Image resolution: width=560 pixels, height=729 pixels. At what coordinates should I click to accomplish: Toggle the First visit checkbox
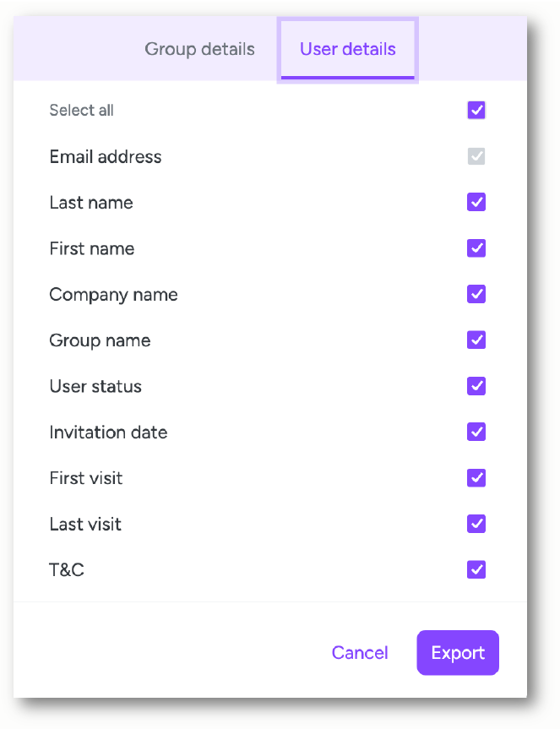(x=476, y=478)
